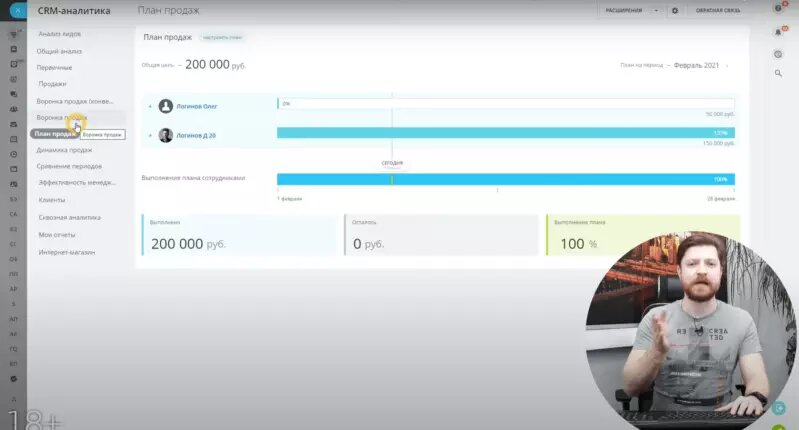This screenshot has height=430, width=799.
Task: Select Клиенты menu item
Action: click(52, 200)
